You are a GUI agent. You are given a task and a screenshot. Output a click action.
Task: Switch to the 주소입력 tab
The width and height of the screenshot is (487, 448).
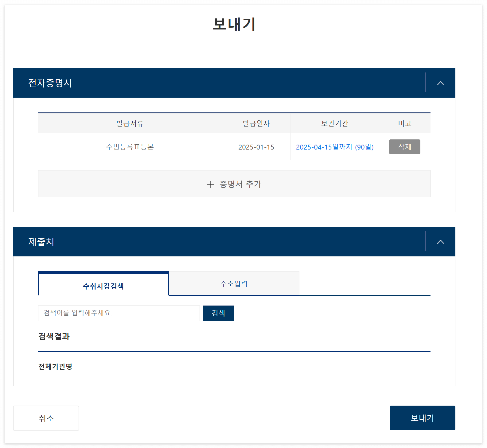pos(234,283)
